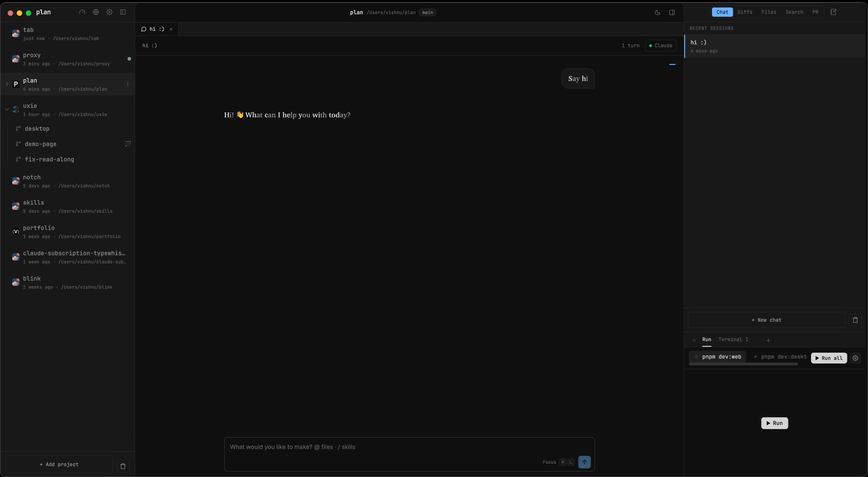Open the notch project
Image resolution: width=868 pixels, height=477 pixels.
coord(67,181)
